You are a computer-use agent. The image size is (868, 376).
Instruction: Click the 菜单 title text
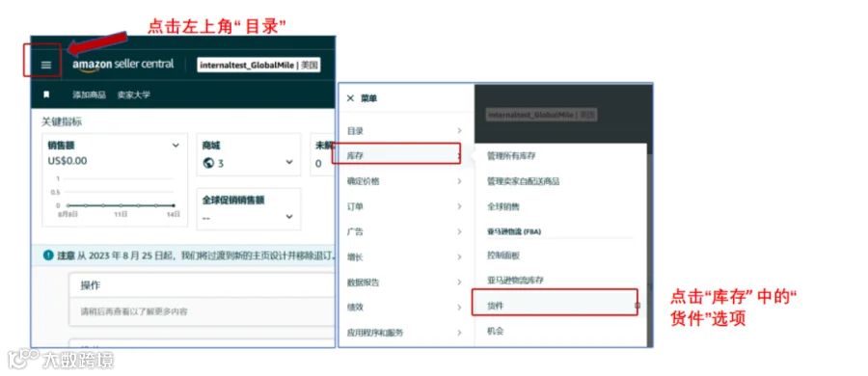(368, 98)
